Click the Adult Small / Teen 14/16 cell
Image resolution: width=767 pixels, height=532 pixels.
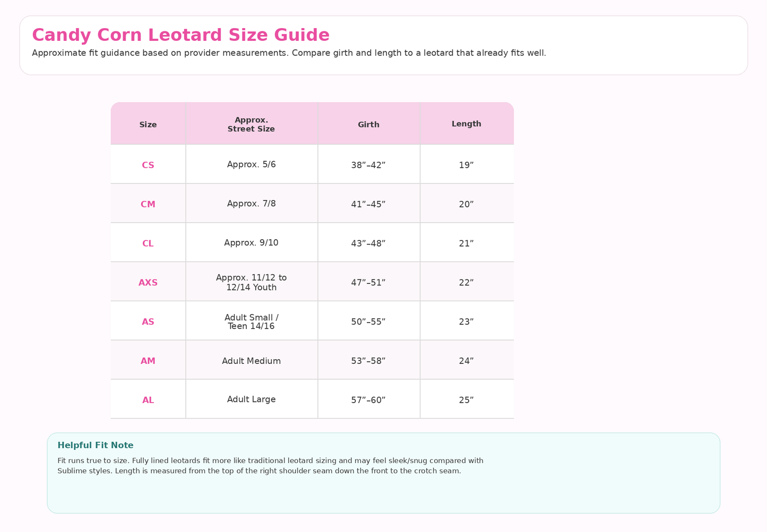point(252,322)
